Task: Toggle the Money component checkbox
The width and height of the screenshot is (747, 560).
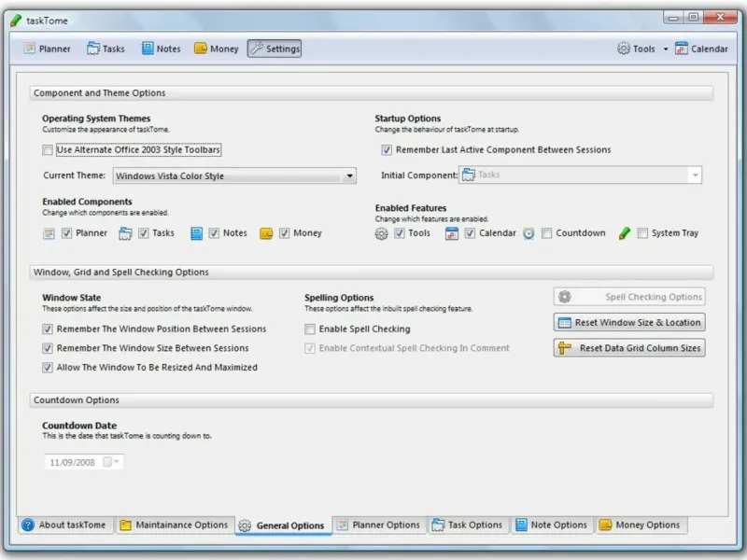Action: coord(285,232)
